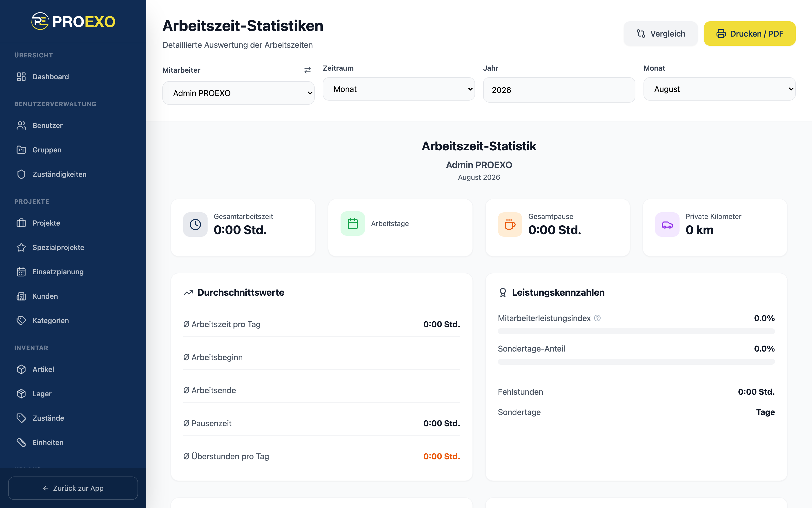Click the Vergleich button
This screenshot has height=508, width=812.
click(661, 34)
